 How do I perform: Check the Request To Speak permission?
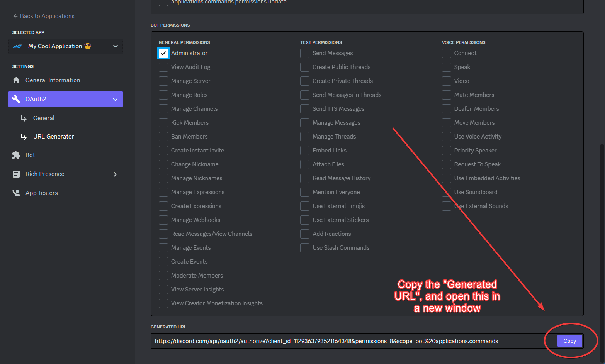[x=447, y=164]
